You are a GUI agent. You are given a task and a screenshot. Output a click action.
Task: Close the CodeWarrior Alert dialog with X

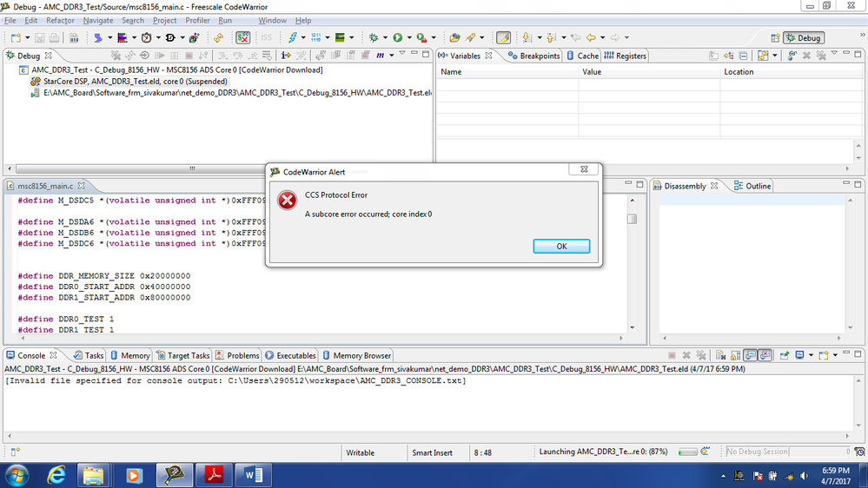[584, 169]
